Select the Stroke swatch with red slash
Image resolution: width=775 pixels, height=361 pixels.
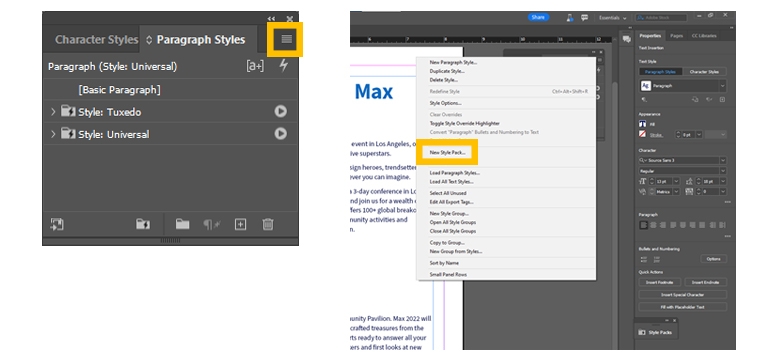[643, 135]
